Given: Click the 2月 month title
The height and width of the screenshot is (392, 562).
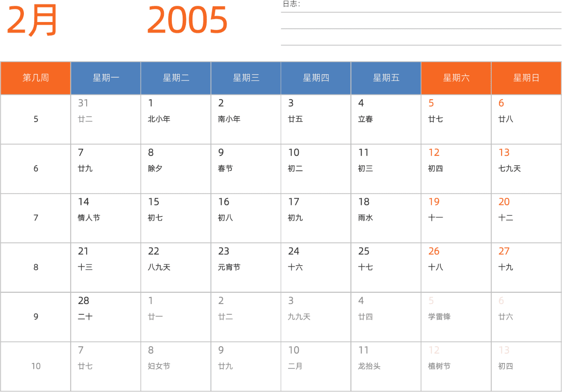Looking at the screenshot, I should 32,20.
